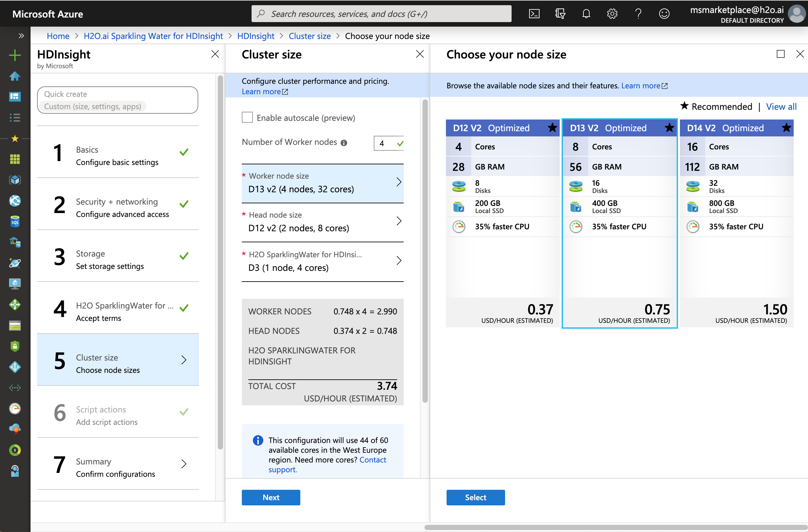
Task: Send feedback via the smiley icon
Action: [664, 14]
